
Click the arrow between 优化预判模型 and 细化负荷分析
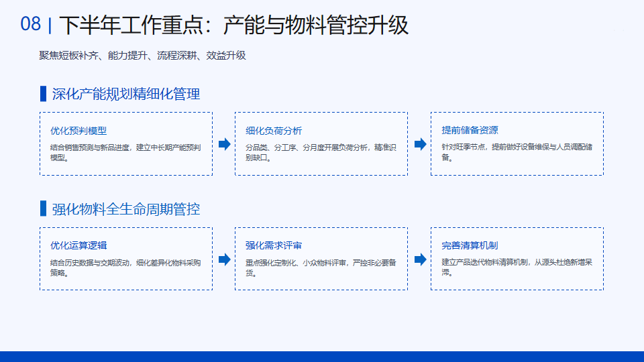coord(224,144)
